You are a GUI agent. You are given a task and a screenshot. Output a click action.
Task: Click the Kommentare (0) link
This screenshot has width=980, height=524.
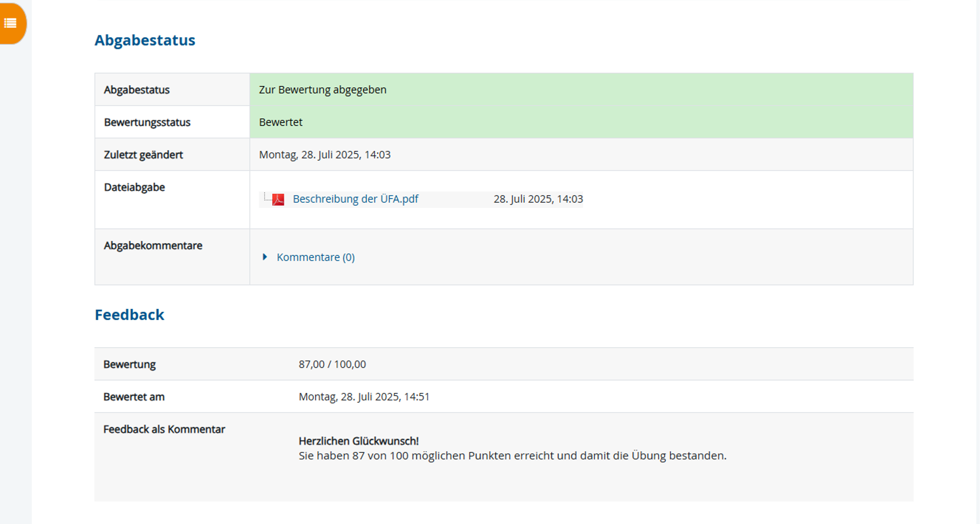(x=315, y=258)
